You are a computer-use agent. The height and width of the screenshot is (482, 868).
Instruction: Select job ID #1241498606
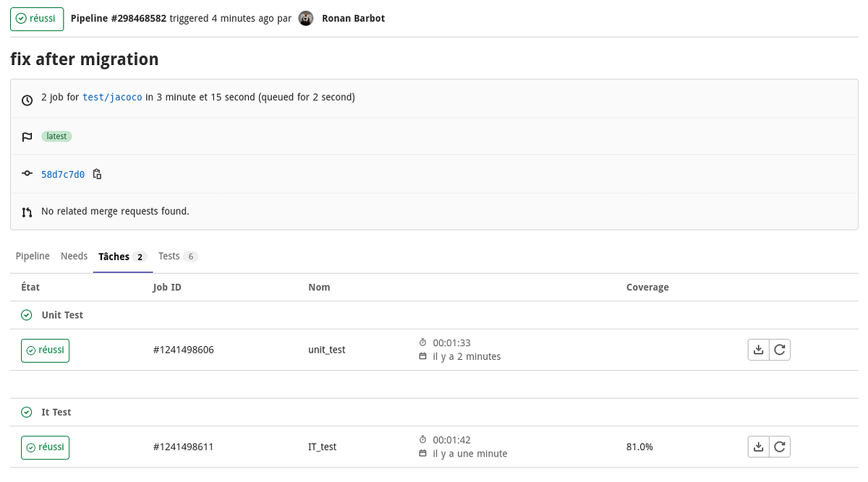[x=183, y=349]
